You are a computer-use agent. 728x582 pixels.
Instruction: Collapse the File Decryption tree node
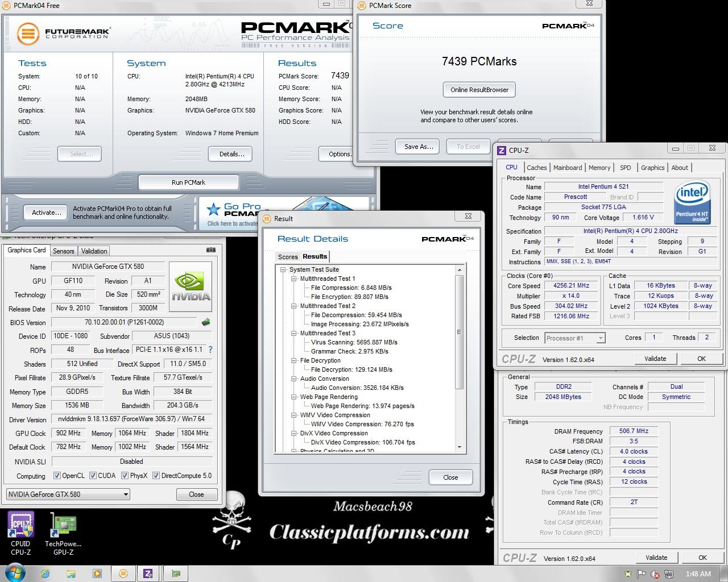(x=294, y=360)
